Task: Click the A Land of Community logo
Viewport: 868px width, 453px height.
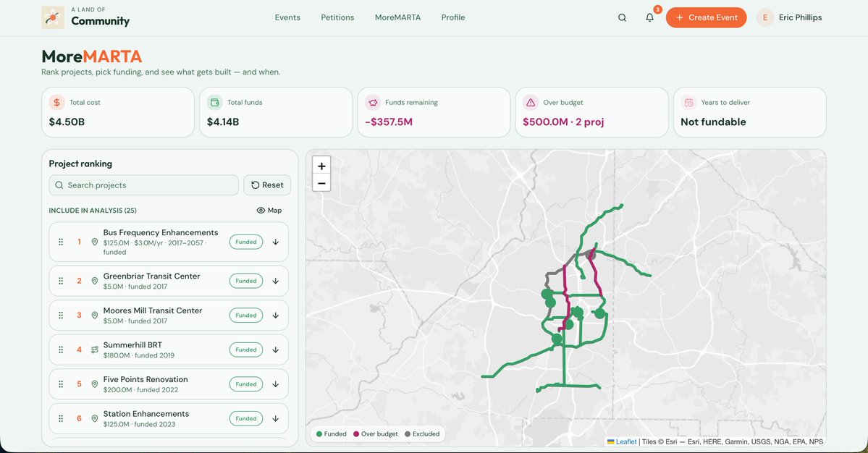Action: (x=86, y=17)
